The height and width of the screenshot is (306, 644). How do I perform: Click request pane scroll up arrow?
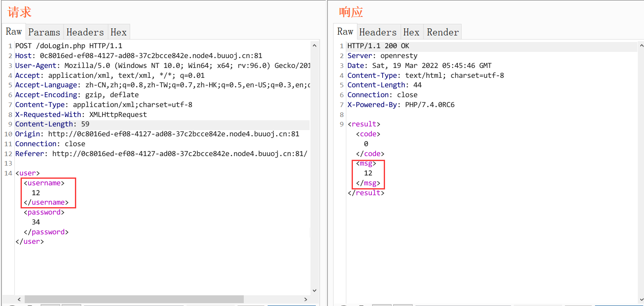(x=314, y=45)
